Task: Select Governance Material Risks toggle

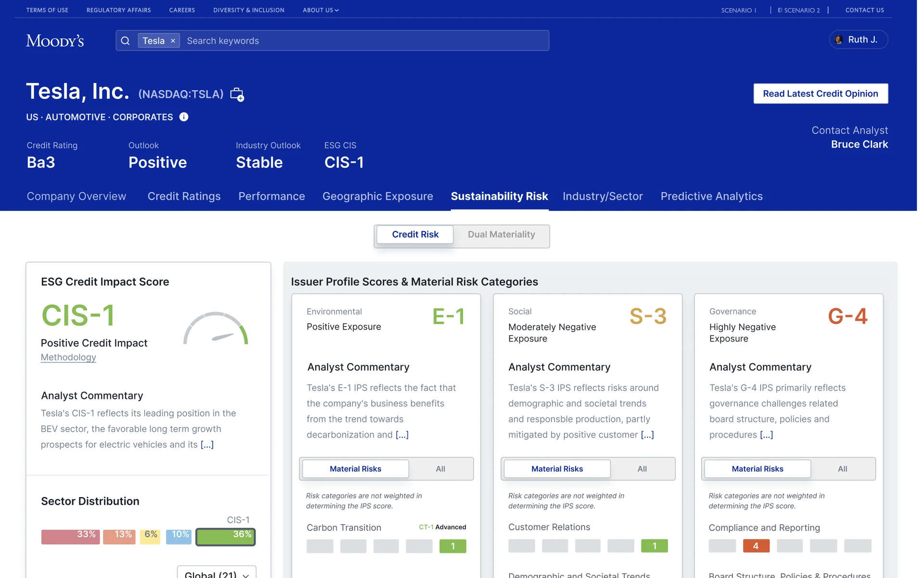Action: 757,469
